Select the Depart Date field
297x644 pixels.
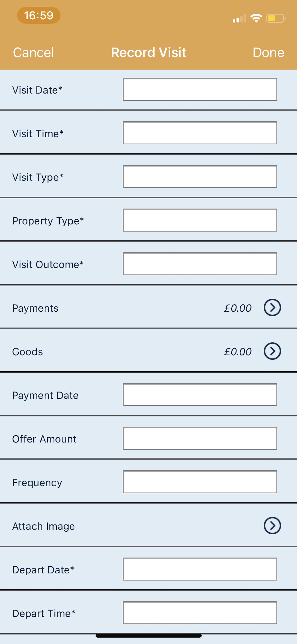[x=200, y=569]
